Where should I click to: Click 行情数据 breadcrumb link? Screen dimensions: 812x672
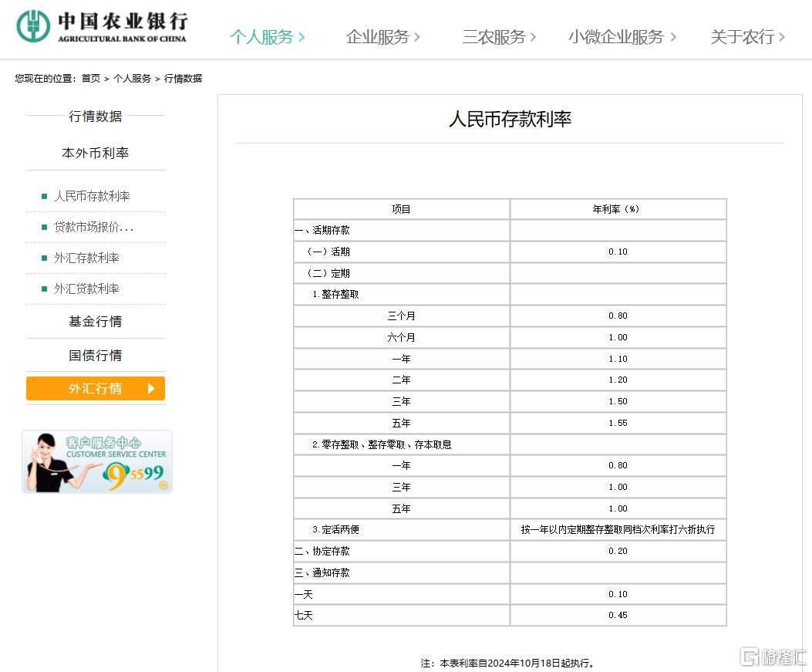point(183,79)
